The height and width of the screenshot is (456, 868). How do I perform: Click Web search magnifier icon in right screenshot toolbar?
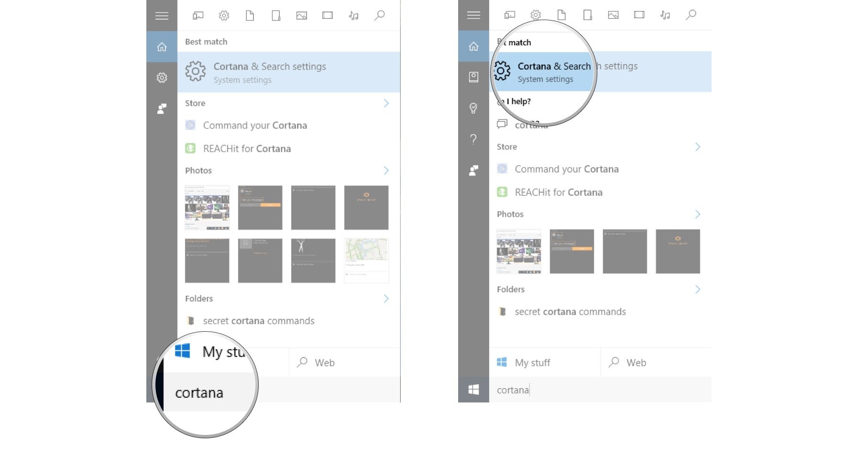[x=691, y=15]
